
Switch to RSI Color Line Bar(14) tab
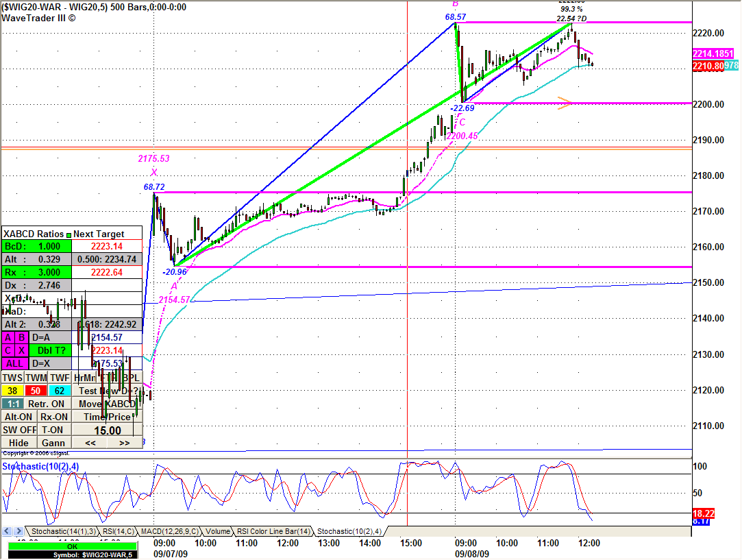273,532
